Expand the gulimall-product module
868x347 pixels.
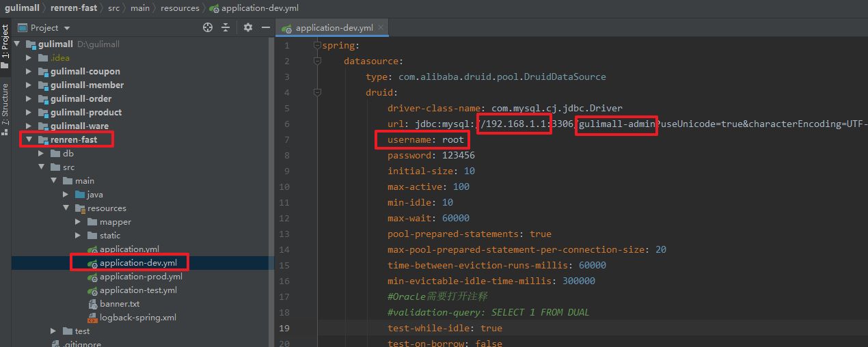click(29, 112)
